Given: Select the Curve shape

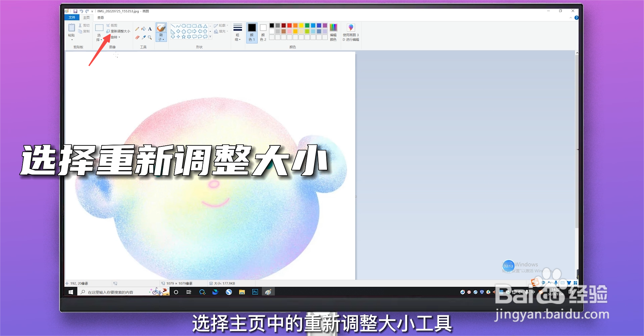Looking at the screenshot, I should click(178, 26).
